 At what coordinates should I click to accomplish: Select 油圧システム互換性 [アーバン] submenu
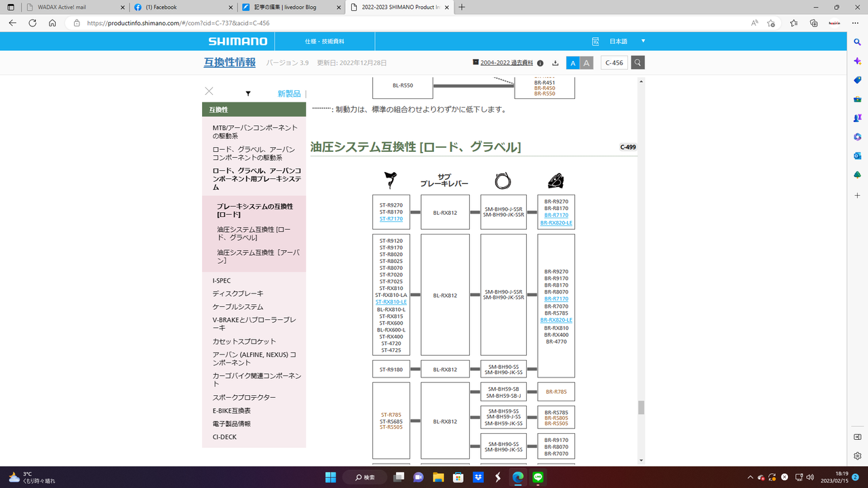258,256
